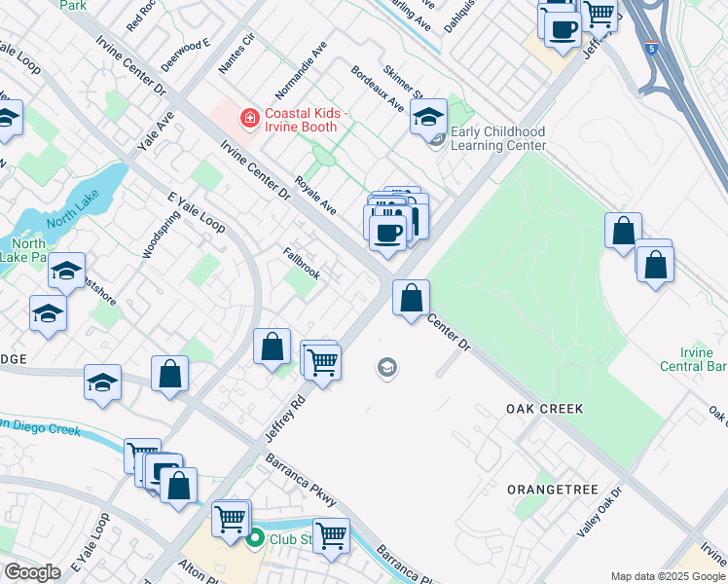Click the green Club St place pin
728x584 pixels.
[255, 540]
